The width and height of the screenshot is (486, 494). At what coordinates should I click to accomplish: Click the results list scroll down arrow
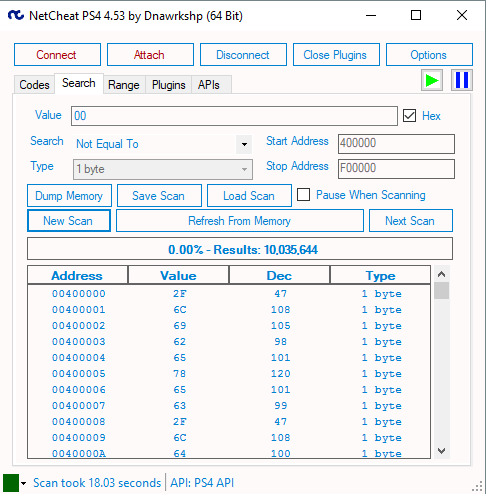442,451
